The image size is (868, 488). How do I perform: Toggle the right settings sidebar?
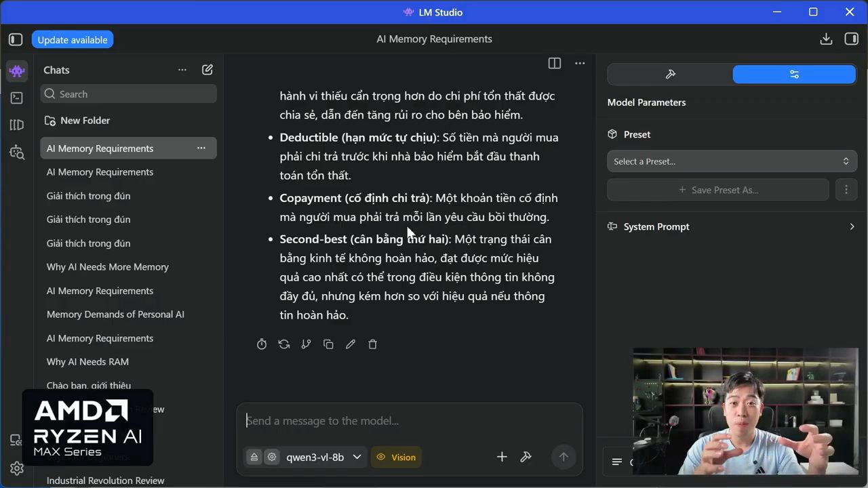[x=851, y=39]
